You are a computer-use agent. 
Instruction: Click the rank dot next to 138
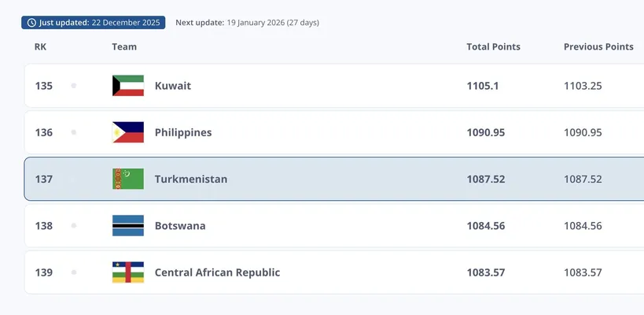click(74, 226)
